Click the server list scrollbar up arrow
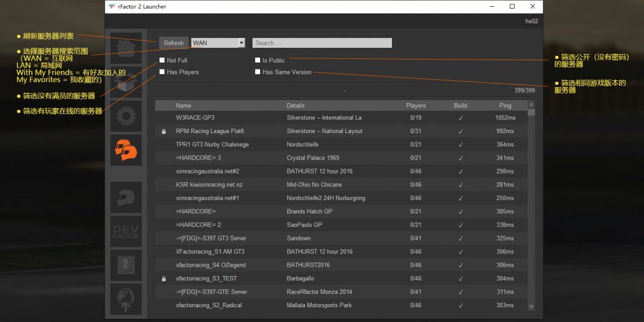Image resolution: width=644 pixels, height=322 pixels. 531,104
